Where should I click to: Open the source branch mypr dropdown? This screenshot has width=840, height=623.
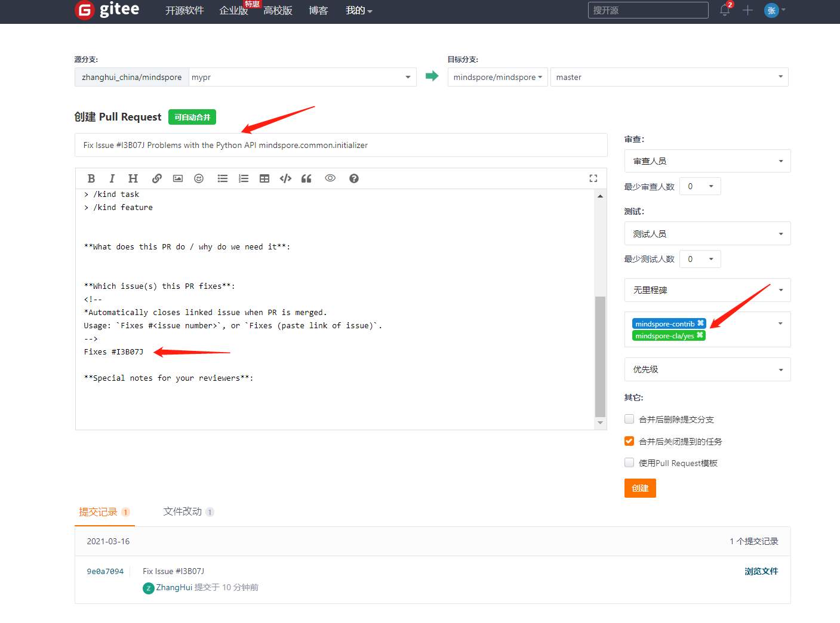click(x=303, y=77)
